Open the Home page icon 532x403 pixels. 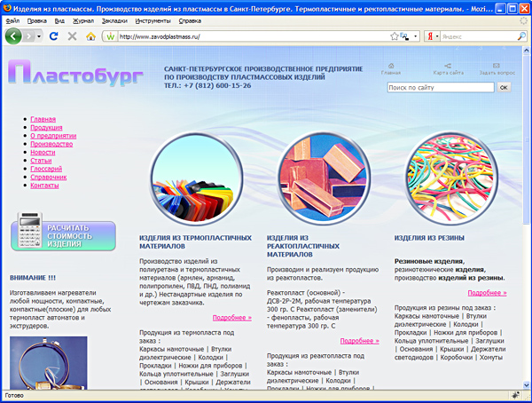click(x=90, y=36)
